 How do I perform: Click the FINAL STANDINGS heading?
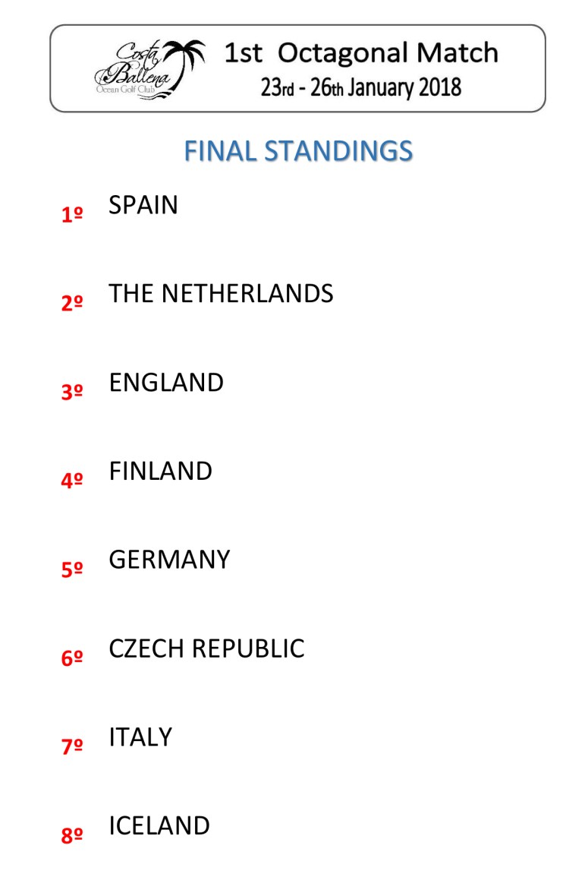pyautogui.click(x=298, y=151)
